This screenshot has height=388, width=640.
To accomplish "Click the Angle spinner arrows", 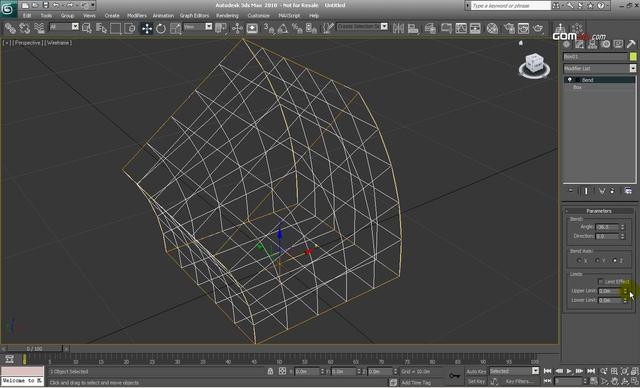I will tap(622, 227).
